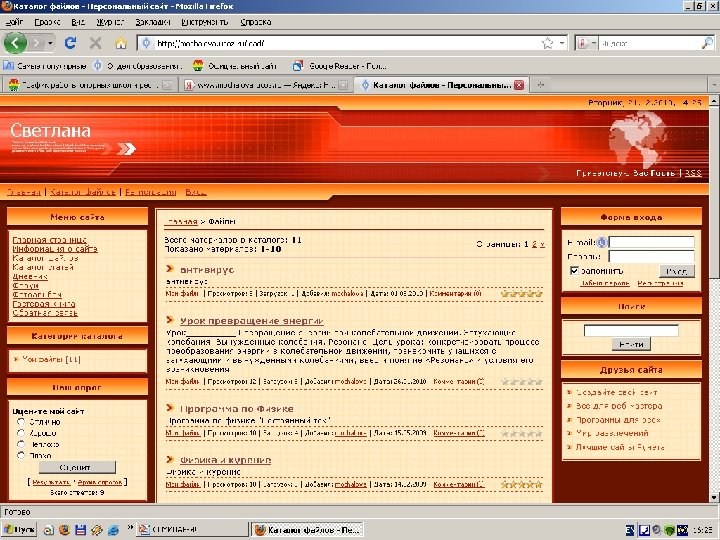
Task: Click the Вход login button
Action: click(x=677, y=271)
